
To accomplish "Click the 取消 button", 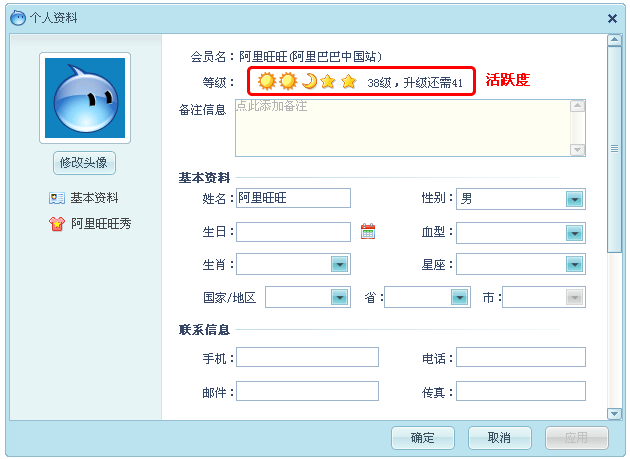I will (499, 438).
